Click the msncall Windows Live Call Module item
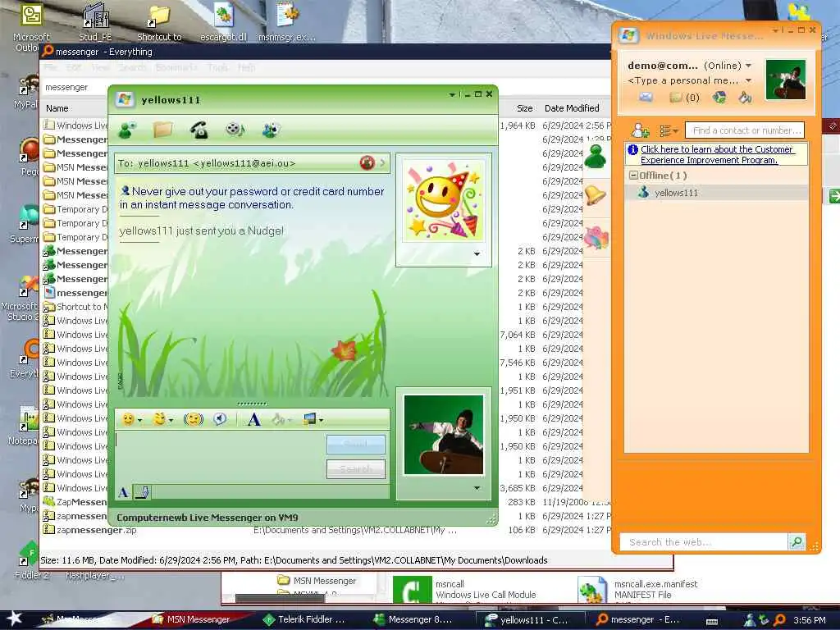 [465, 589]
